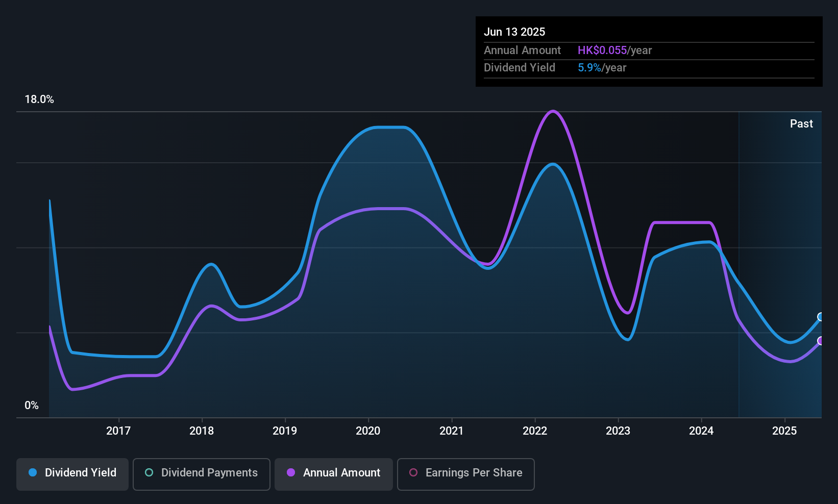838x504 pixels.
Task: Click the 0% y-axis label
Action: (32, 406)
